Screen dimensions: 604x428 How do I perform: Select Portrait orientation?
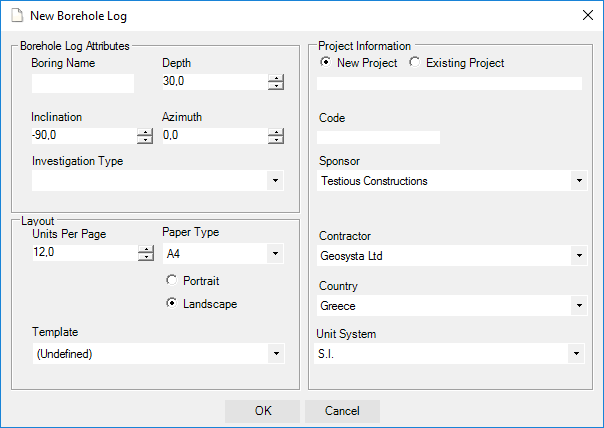pyautogui.click(x=172, y=281)
